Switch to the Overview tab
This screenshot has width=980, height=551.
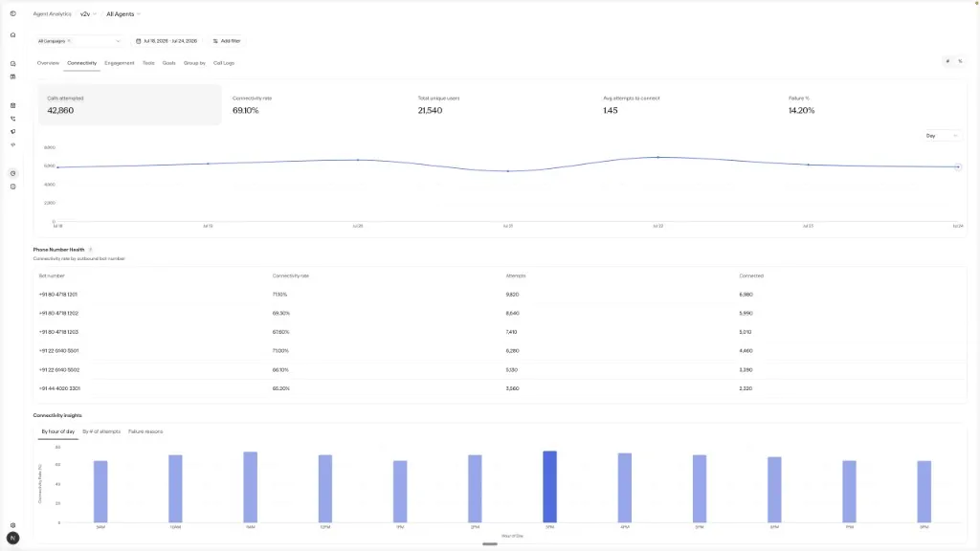pyautogui.click(x=48, y=63)
